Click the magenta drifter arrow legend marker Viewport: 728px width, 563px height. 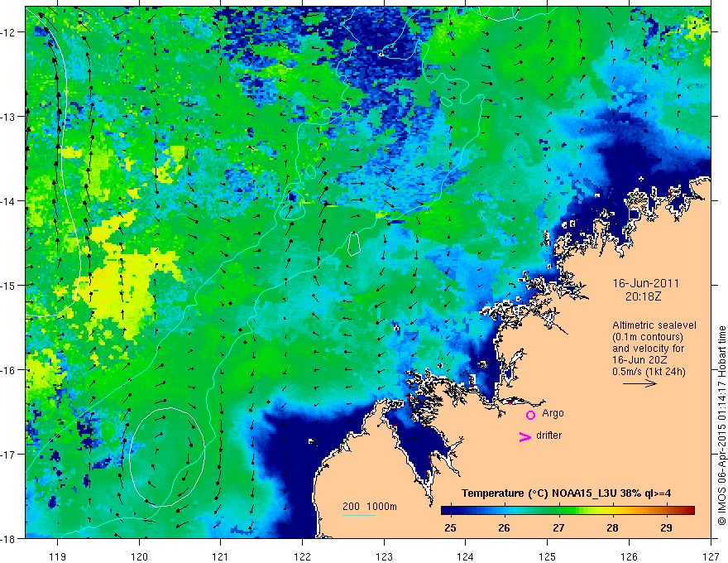click(x=524, y=436)
